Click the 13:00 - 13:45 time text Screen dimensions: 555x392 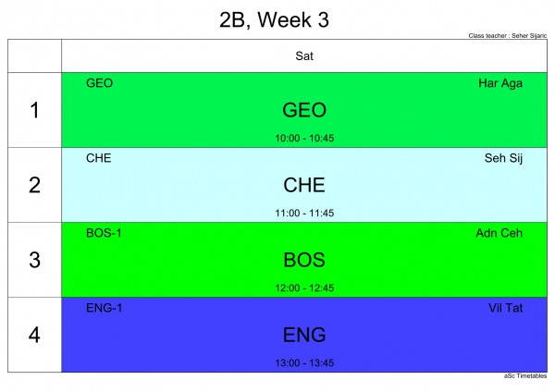[304, 363]
